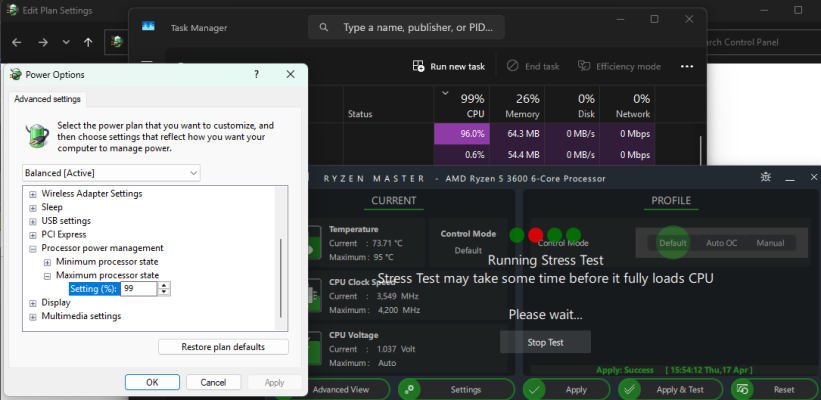The height and width of the screenshot is (400, 821).
Task: Click the End task icon
Action: coord(513,66)
